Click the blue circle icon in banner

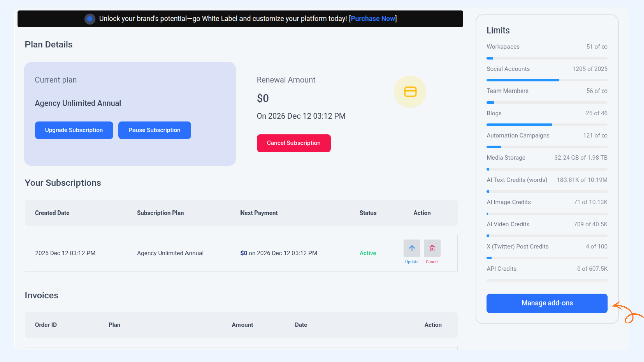pyautogui.click(x=90, y=19)
